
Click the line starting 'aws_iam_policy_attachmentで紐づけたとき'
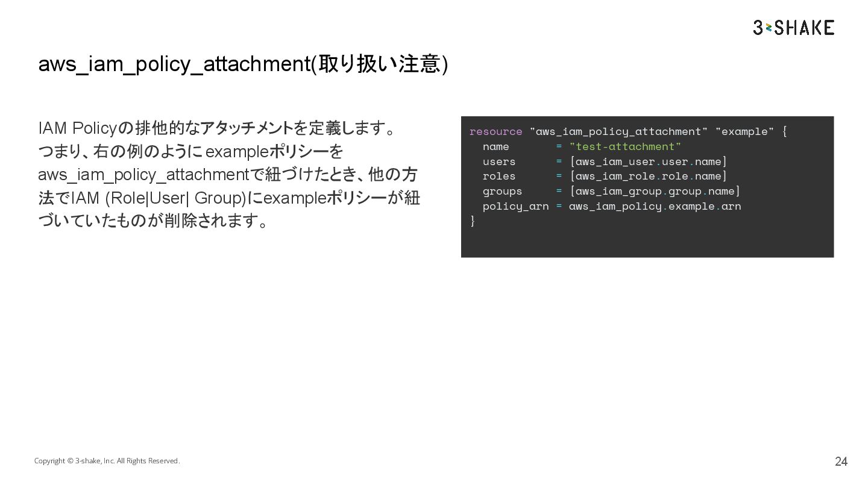coord(228,175)
